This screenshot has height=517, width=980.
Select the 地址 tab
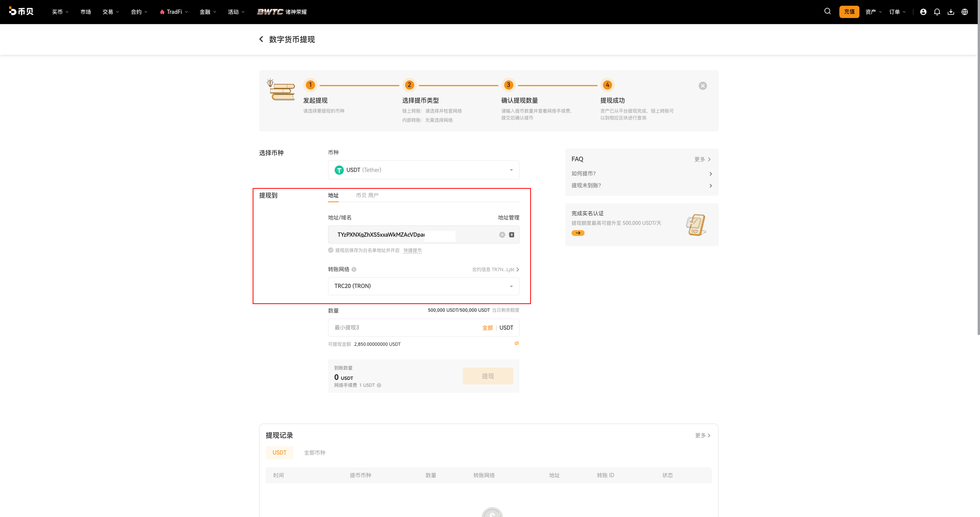pos(333,195)
